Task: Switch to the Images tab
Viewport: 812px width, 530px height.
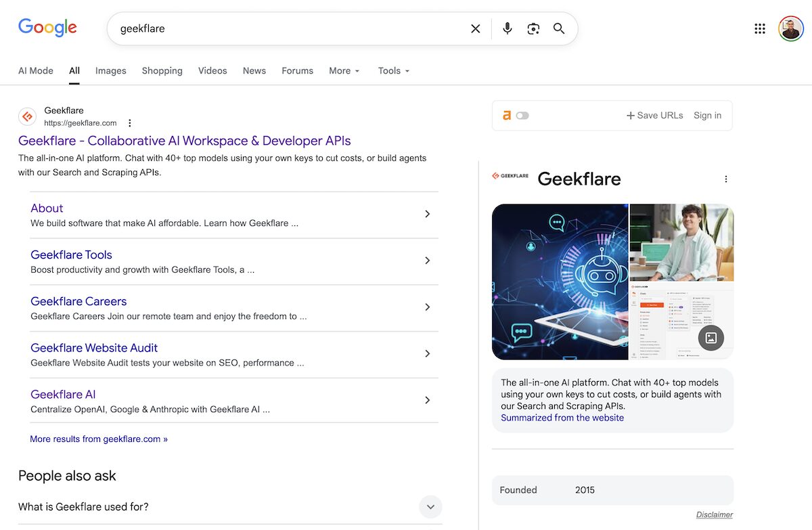Action: click(110, 71)
